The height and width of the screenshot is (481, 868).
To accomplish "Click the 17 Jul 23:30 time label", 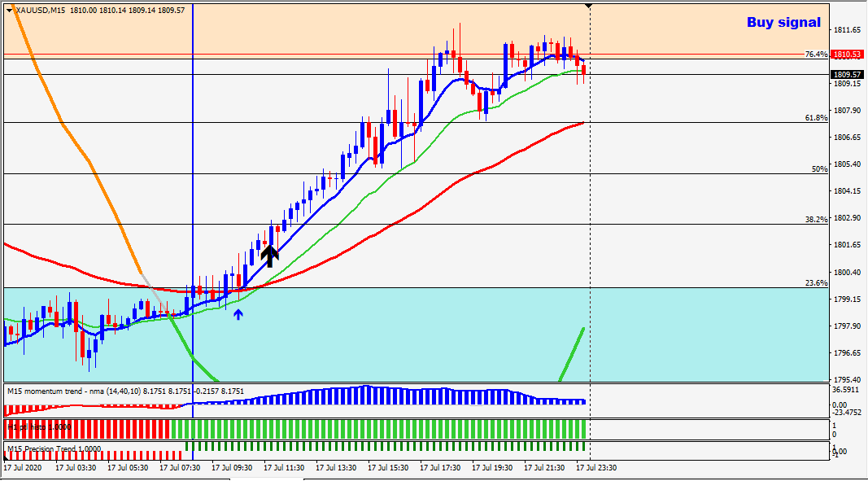I will point(596,468).
